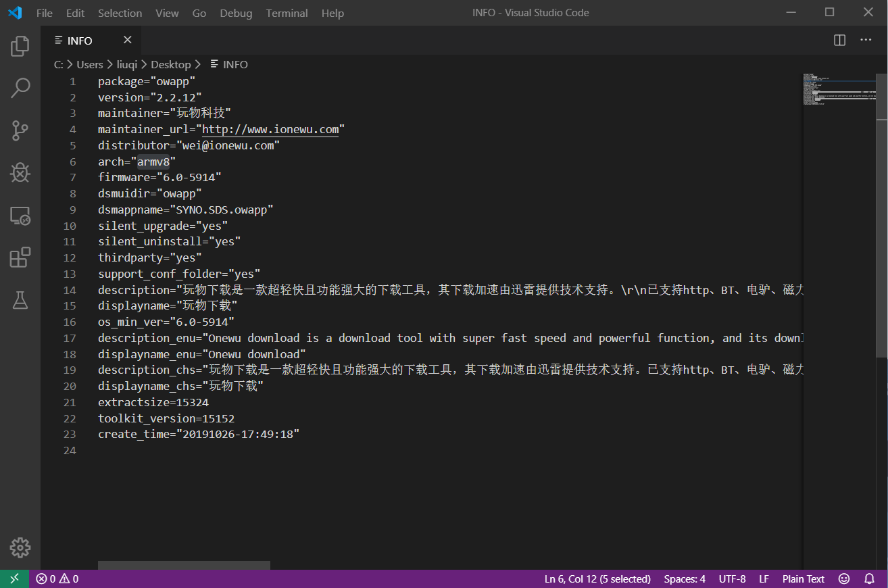Click line number 1 in gutter
Viewport: 888px width, 588px height.
72,81
